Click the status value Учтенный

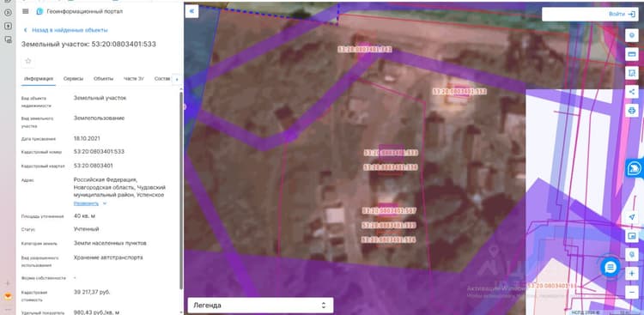[x=86, y=229]
